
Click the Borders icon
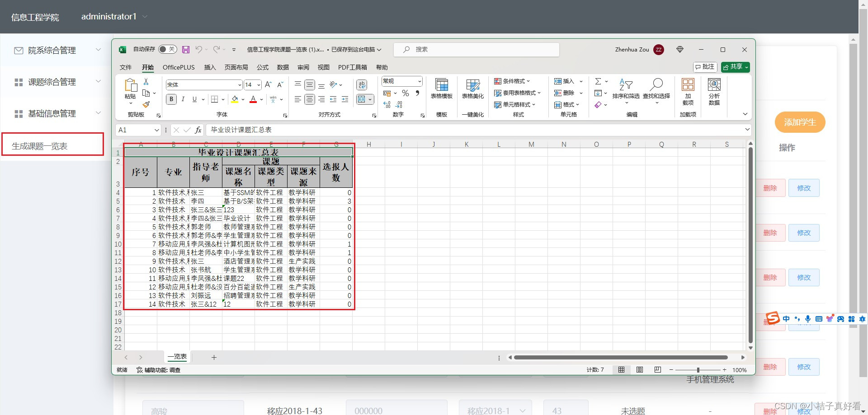[x=215, y=99]
